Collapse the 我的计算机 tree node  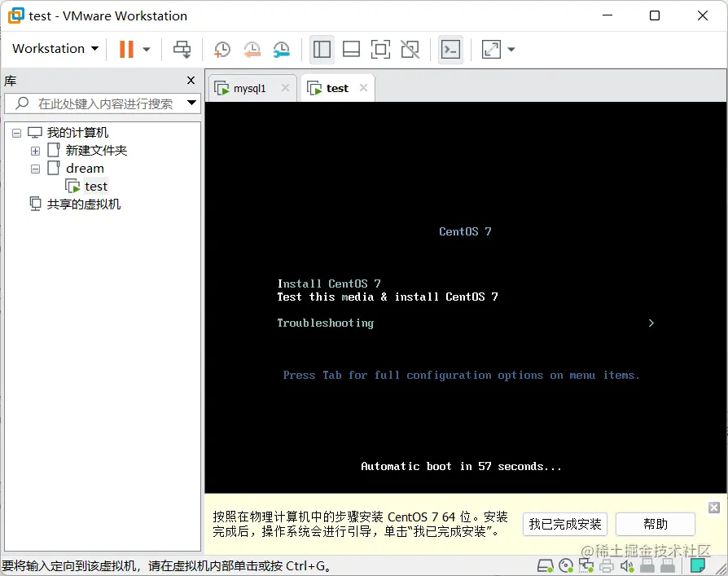(17, 133)
